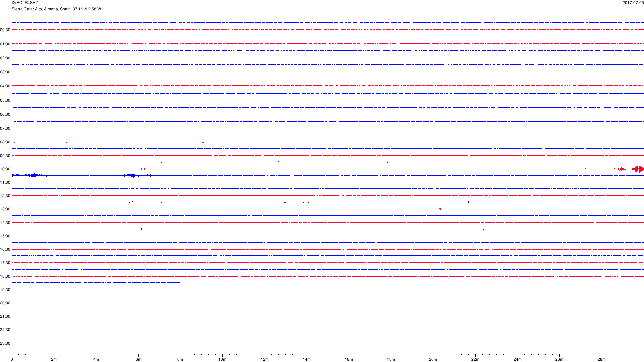The height and width of the screenshot is (362, 644).
Task: Click the 16m axis tick label
Action: (x=349, y=359)
